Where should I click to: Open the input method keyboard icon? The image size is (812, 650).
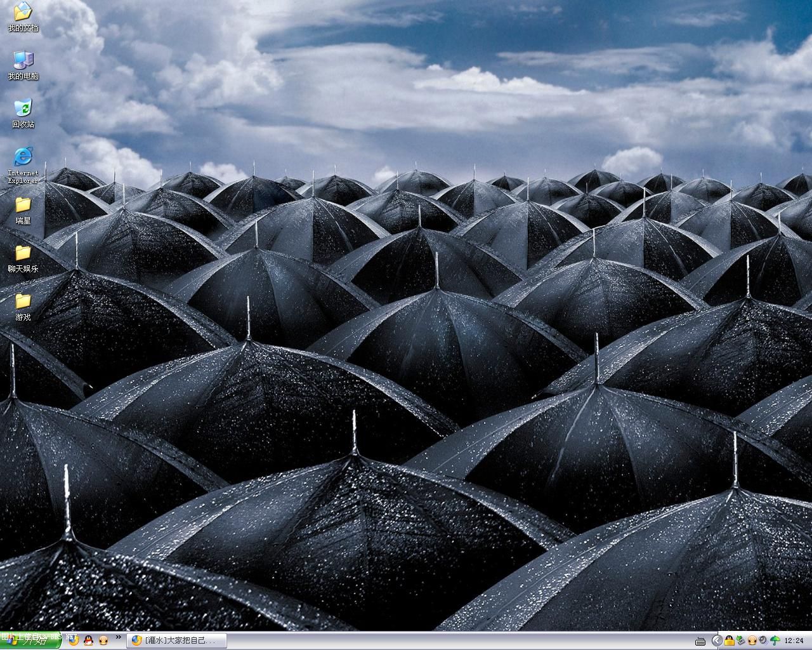point(700,640)
